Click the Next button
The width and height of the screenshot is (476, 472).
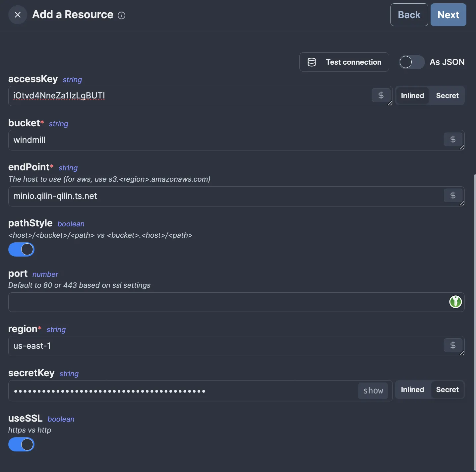[x=448, y=15]
